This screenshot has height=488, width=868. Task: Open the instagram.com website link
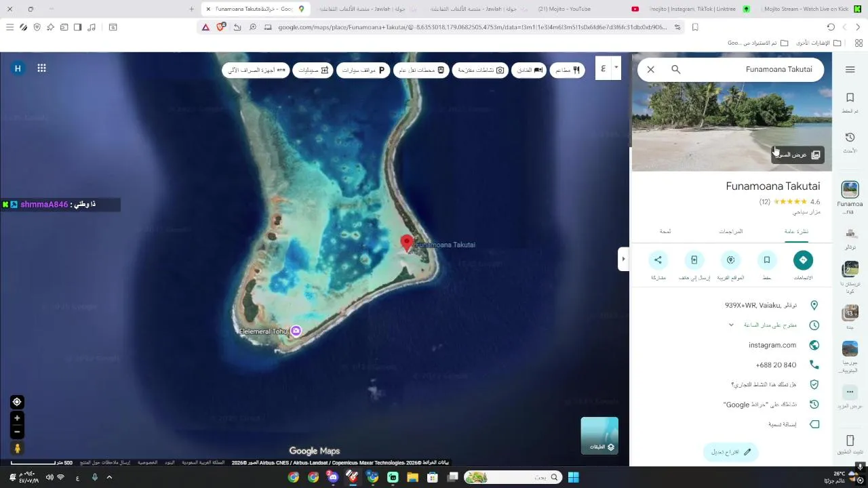pyautogui.click(x=772, y=345)
